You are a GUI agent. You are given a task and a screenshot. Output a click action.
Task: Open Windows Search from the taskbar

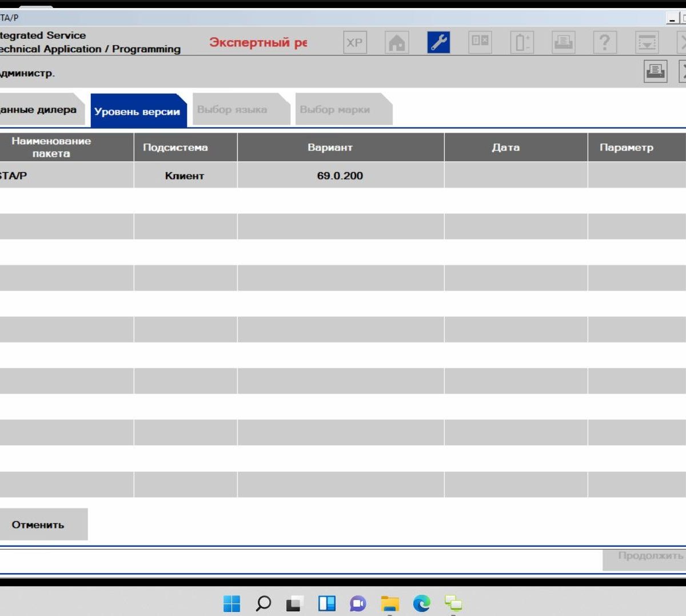pyautogui.click(x=263, y=603)
